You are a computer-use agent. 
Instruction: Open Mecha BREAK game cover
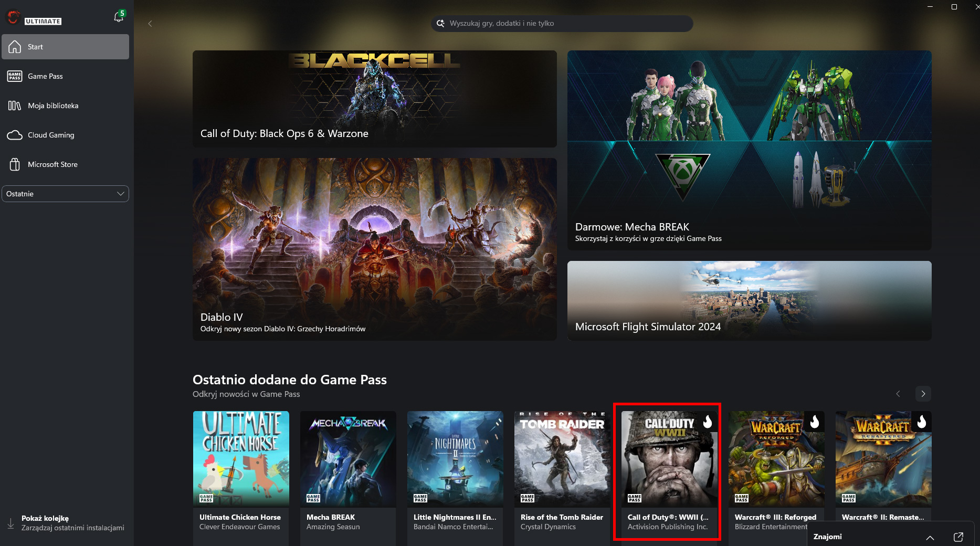348,459
